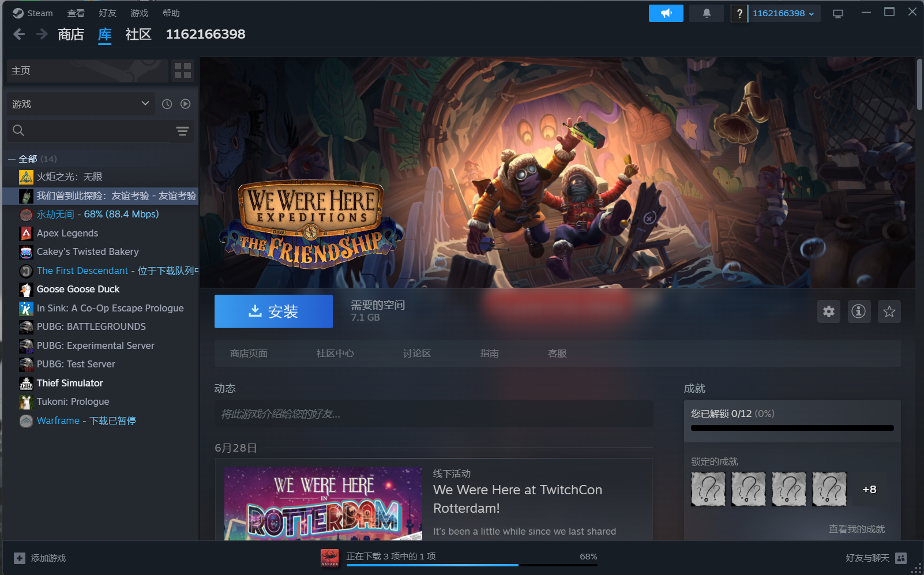Open game settings gear icon
924x575 pixels.
pos(829,311)
